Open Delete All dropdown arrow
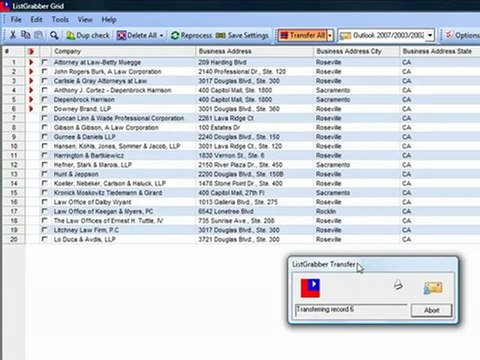This screenshot has width=480, height=360. pyautogui.click(x=162, y=35)
